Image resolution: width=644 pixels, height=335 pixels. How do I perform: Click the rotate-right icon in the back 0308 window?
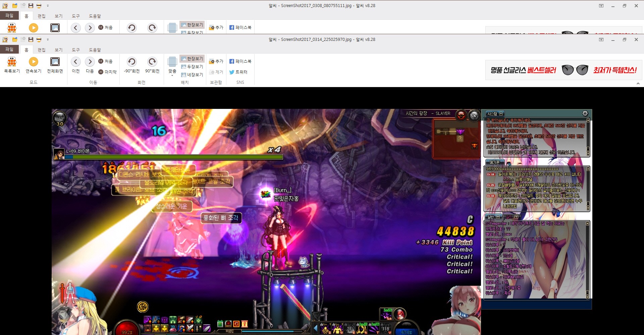tap(152, 28)
